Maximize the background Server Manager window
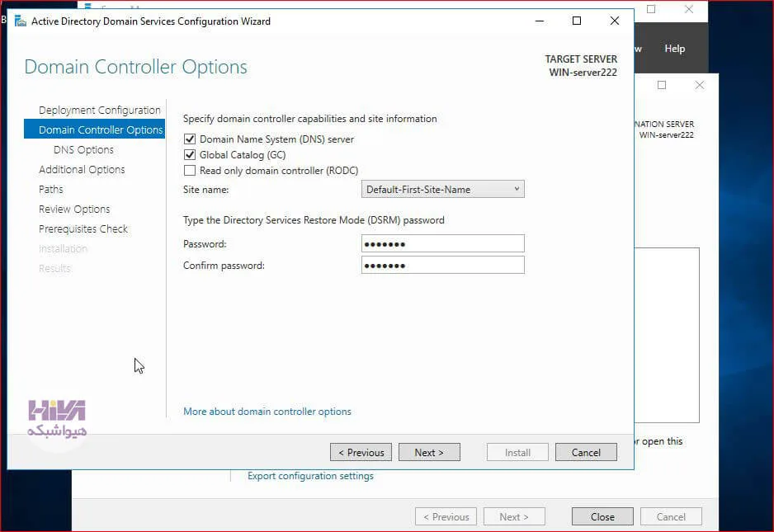Screen dimensions: 774x532 (x=651, y=9)
